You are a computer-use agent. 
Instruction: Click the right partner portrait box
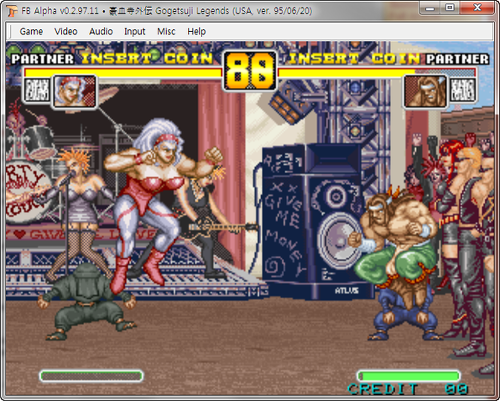[462, 90]
